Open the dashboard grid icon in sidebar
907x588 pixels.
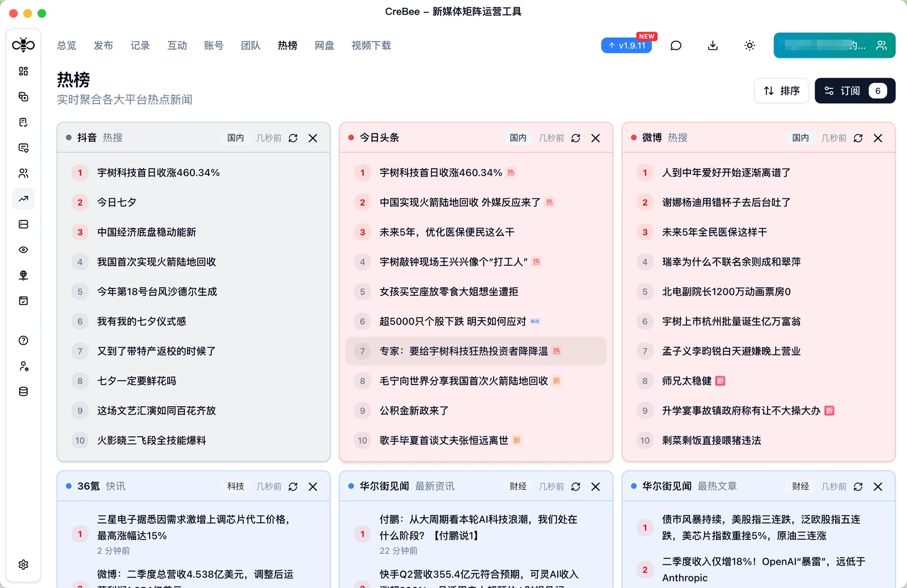point(23,71)
